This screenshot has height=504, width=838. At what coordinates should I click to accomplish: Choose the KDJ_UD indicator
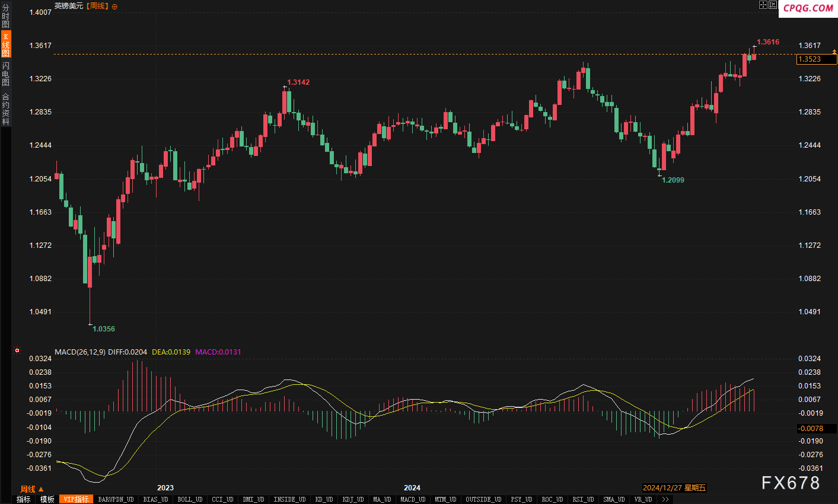(x=353, y=499)
